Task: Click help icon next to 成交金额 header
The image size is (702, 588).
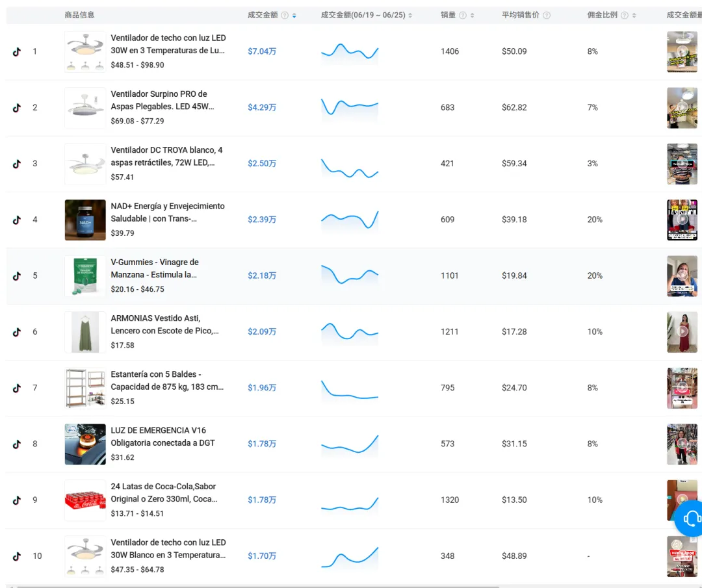Action: coord(285,15)
